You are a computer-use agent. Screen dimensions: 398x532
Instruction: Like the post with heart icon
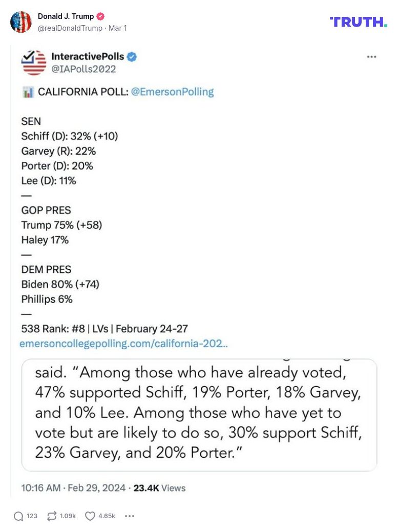(90, 516)
